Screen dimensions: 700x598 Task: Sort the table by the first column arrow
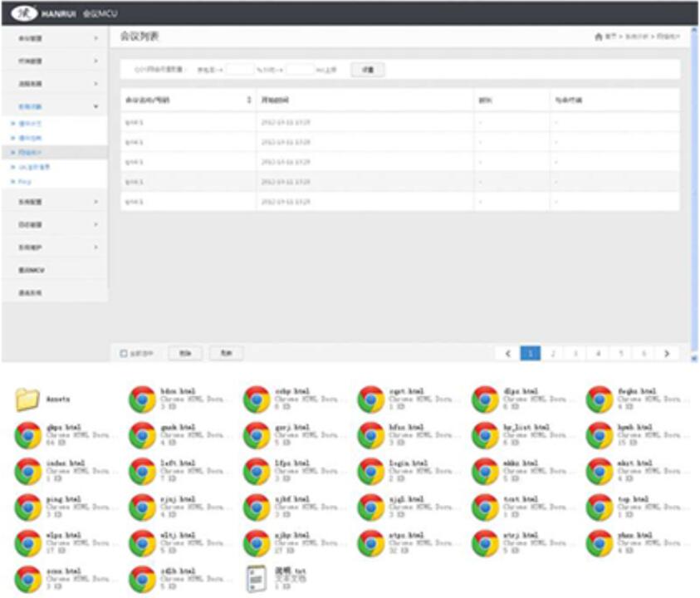[249, 100]
